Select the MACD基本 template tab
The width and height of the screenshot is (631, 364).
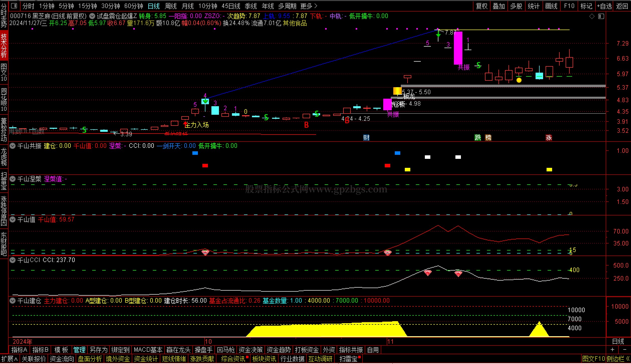tap(148, 350)
